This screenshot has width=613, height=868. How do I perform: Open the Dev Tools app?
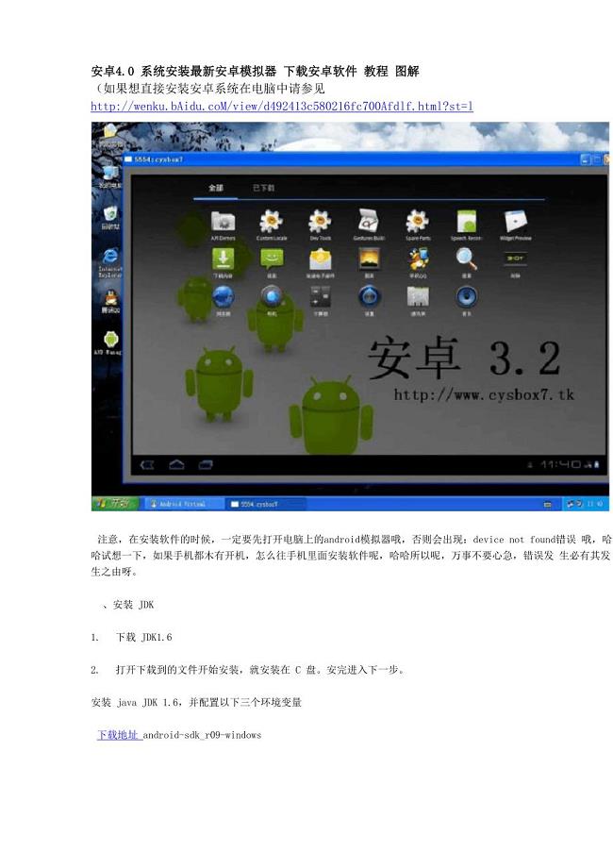[x=320, y=223]
